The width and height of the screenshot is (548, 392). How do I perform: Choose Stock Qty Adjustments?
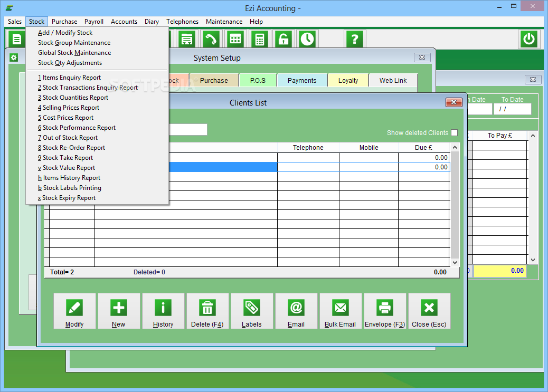point(98,63)
